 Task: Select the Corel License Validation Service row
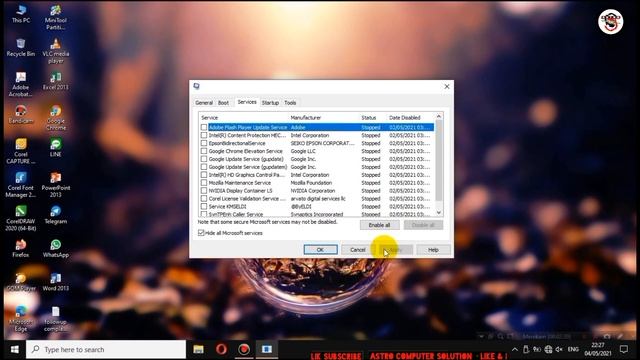pos(317,199)
